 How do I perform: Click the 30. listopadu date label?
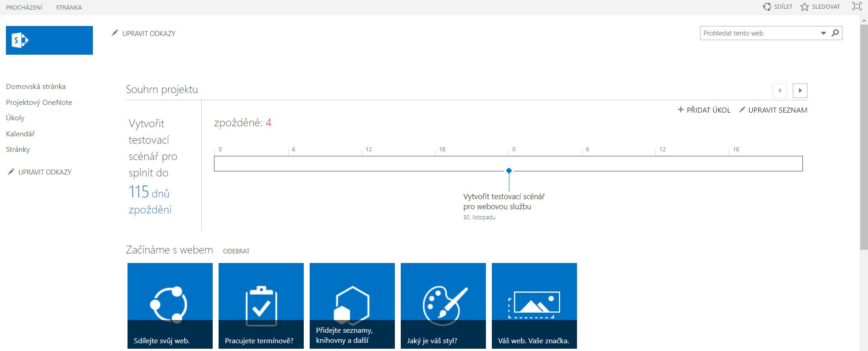click(x=479, y=217)
